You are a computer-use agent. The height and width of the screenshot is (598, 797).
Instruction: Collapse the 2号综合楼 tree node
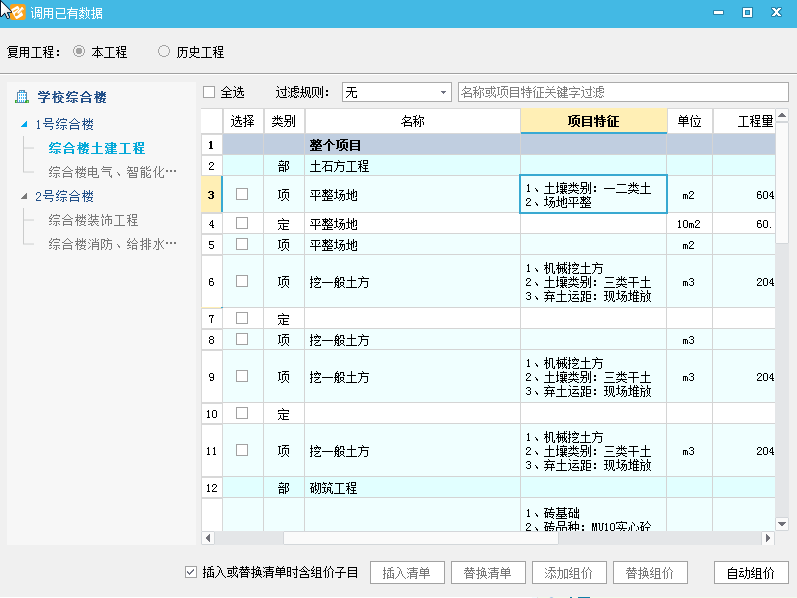click(x=25, y=197)
